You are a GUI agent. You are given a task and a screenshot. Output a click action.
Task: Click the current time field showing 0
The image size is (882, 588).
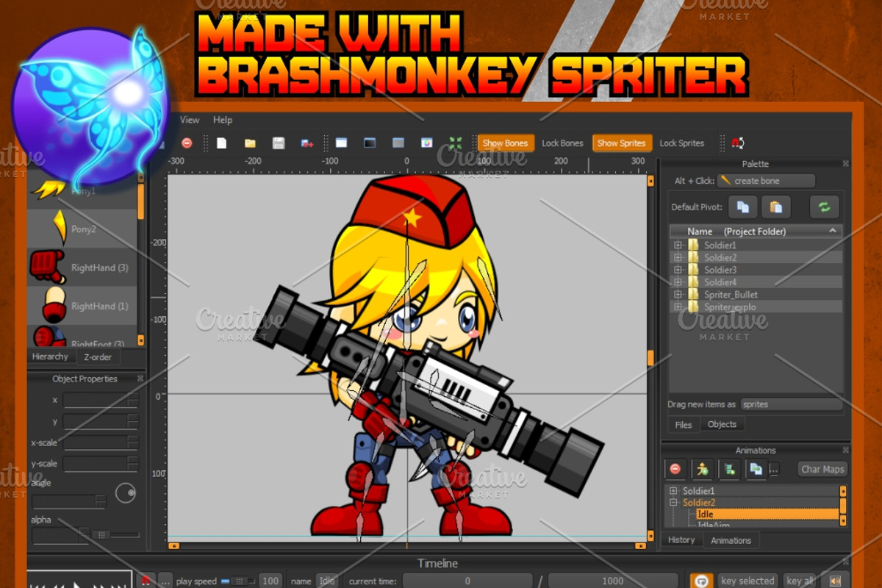pyautogui.click(x=467, y=581)
